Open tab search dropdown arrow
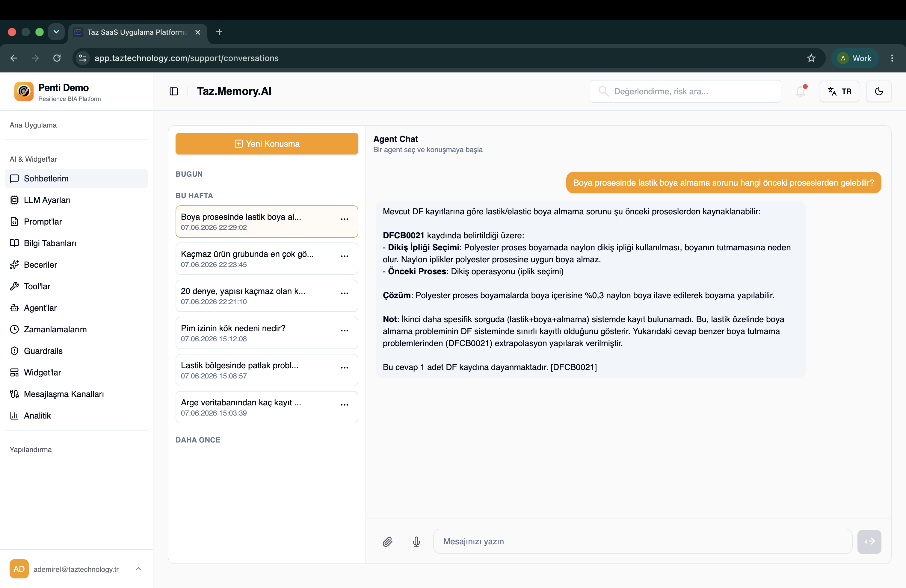The width and height of the screenshot is (906, 588). click(56, 32)
